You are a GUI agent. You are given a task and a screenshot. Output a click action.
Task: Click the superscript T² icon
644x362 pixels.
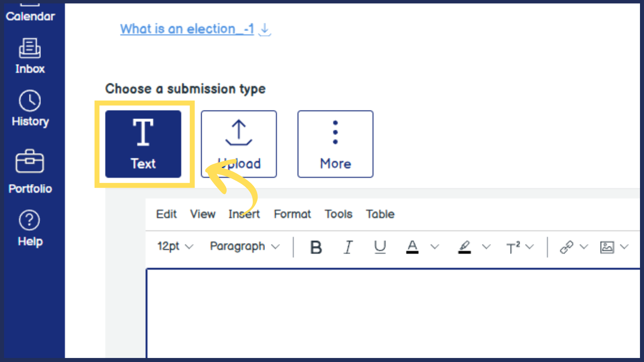click(513, 247)
